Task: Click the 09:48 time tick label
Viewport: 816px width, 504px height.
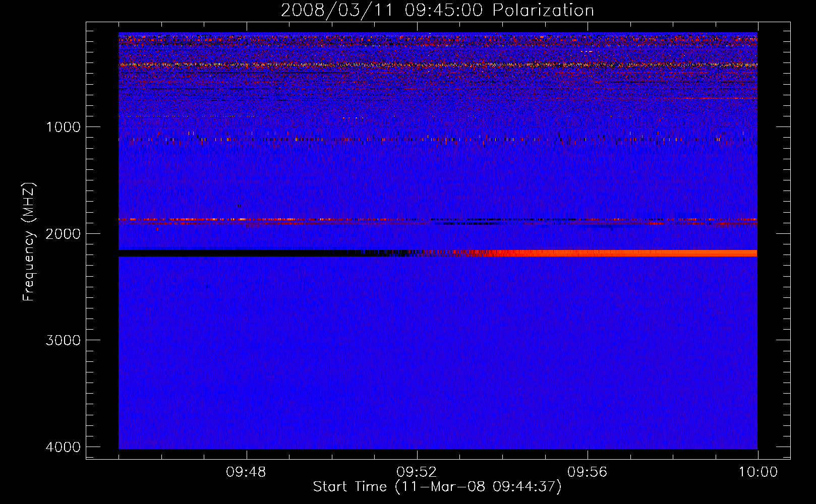Action: (246, 472)
